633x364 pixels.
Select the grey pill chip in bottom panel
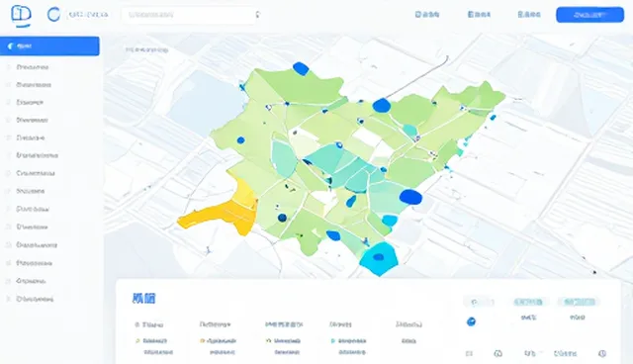479,302
